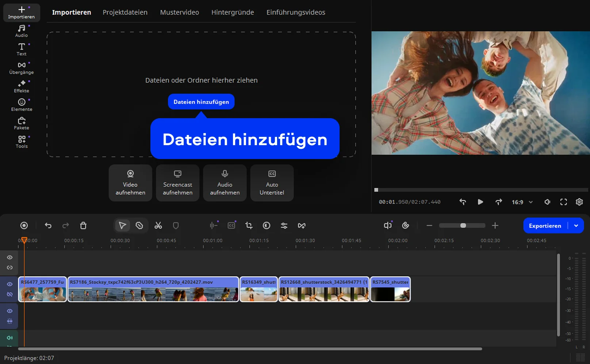Click Screencast aufnehmen button

(177, 183)
